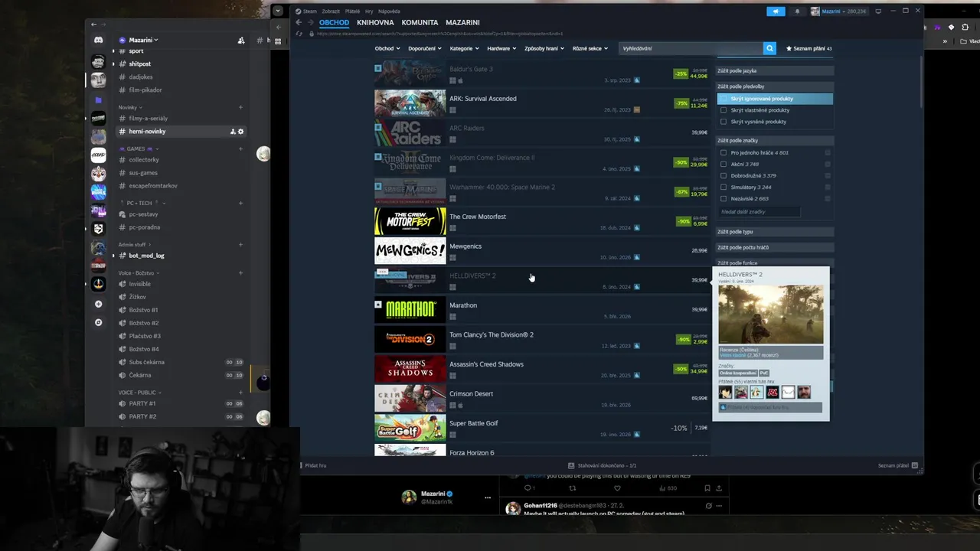
Task: Open Steam big picture monitor icon
Action: point(878,11)
